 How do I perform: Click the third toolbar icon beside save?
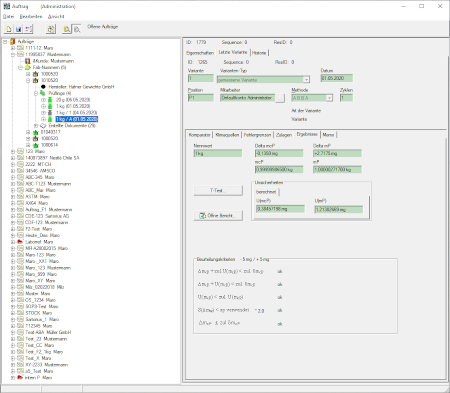coord(28,29)
